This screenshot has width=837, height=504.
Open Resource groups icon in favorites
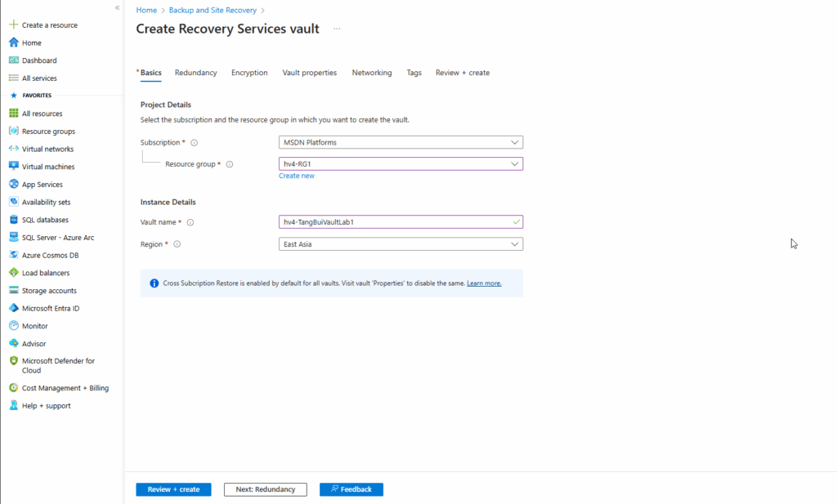click(13, 131)
